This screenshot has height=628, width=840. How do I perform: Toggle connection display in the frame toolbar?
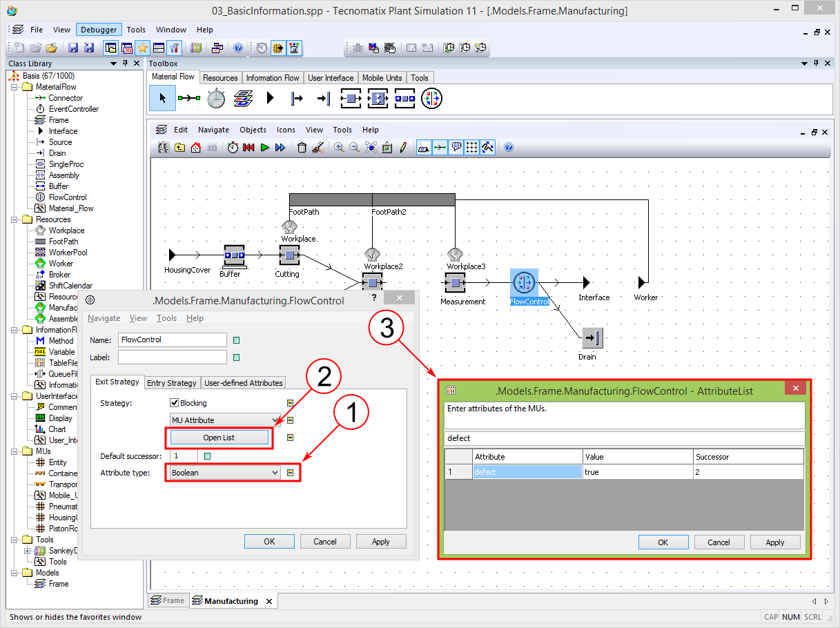click(440, 147)
